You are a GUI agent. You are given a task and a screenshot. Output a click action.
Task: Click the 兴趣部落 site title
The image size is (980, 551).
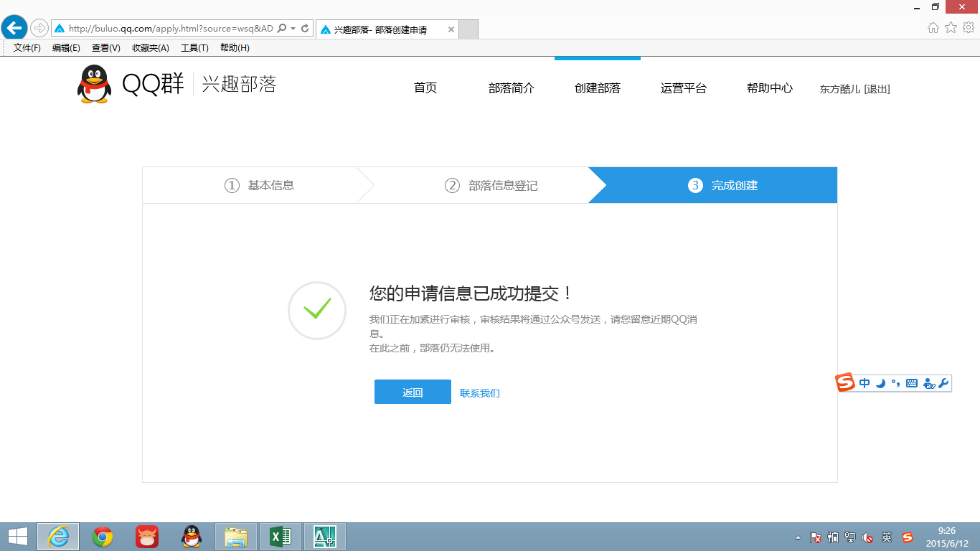point(239,84)
